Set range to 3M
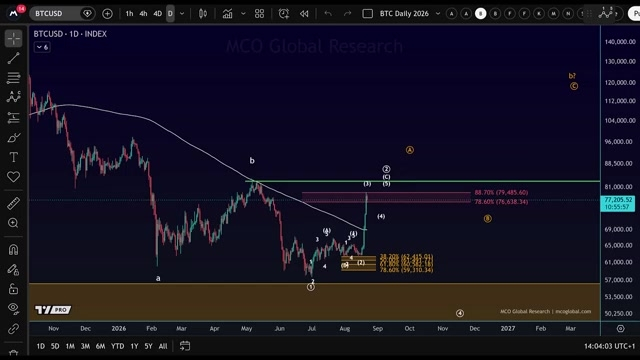The height and width of the screenshot is (360, 640). coord(85,346)
